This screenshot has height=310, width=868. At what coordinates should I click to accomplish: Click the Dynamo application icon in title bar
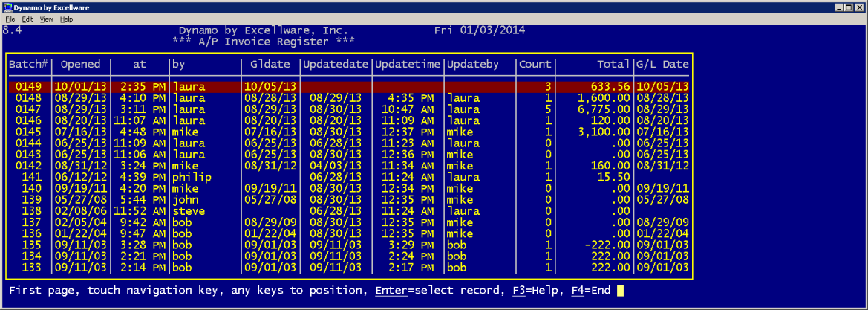click(x=7, y=7)
